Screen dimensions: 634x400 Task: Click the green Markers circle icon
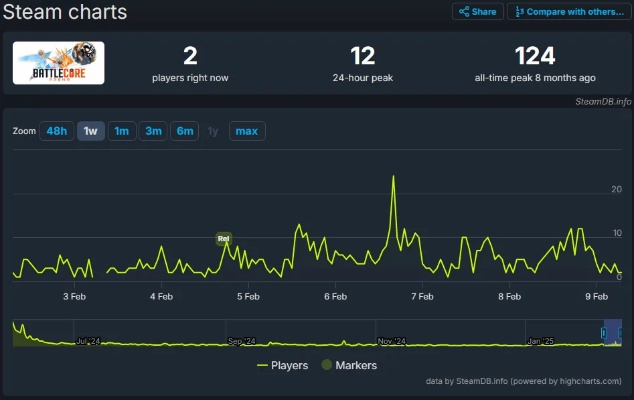[x=326, y=366]
